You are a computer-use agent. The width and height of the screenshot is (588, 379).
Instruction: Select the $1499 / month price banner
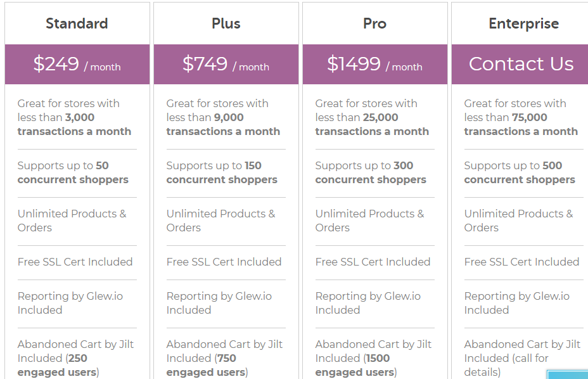coord(375,64)
